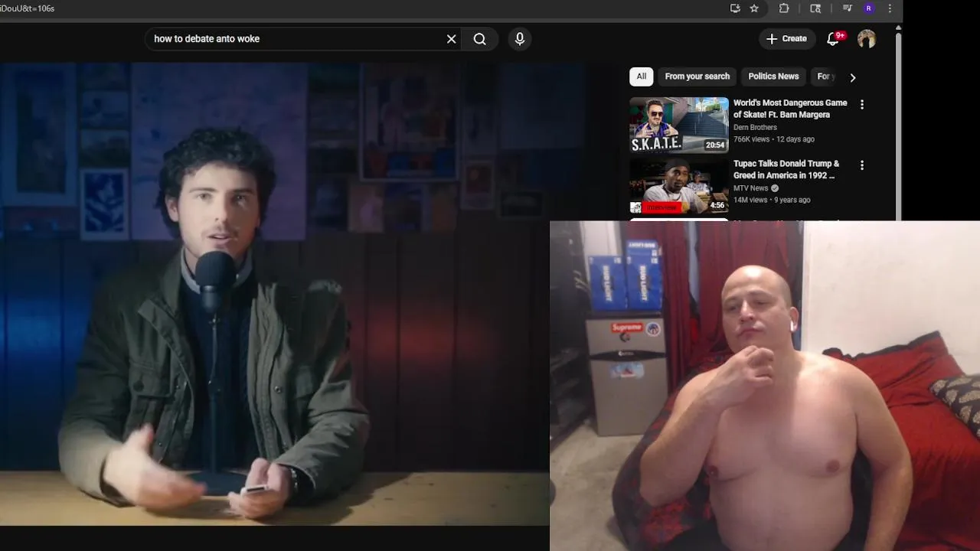Open the YouTube account avatar menu
The image size is (980, 551).
click(x=867, y=39)
